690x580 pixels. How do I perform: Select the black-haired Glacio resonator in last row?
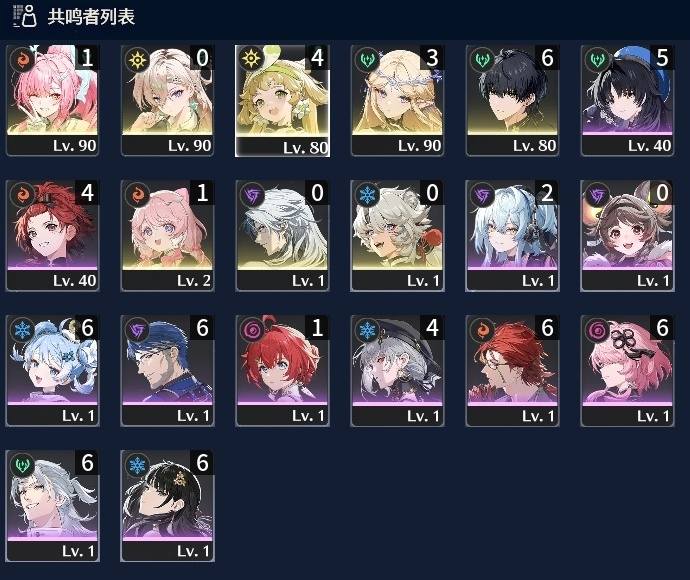pos(168,506)
